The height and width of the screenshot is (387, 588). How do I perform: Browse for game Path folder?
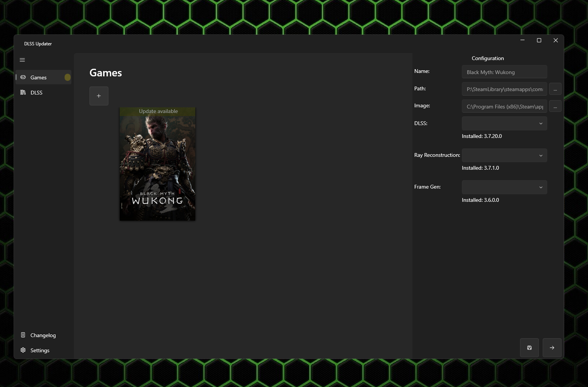[x=555, y=89]
